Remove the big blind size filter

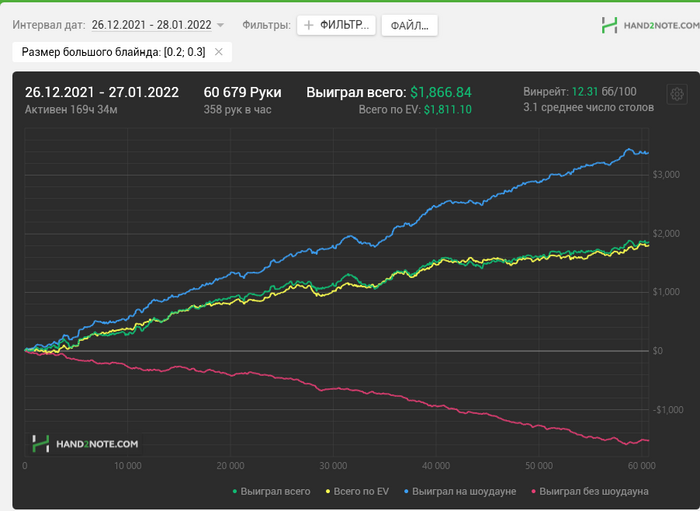219,52
